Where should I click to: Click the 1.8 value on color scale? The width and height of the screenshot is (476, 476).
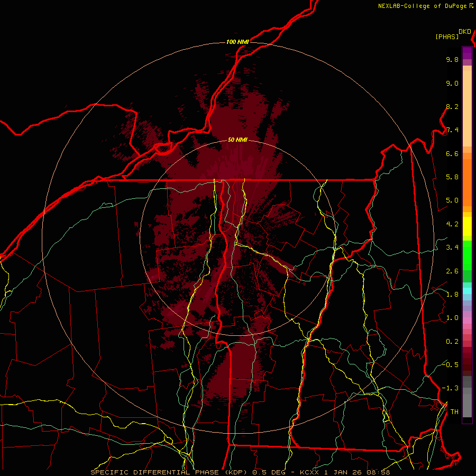pyautogui.click(x=452, y=295)
